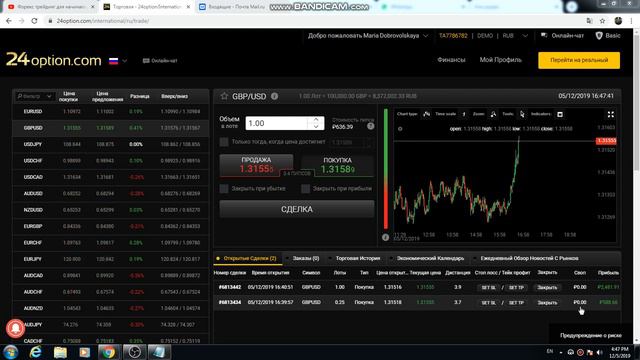Screen dimensions: 640x360
Task: Launch Internet Explorer from taskbar
Action: (x=36, y=352)
